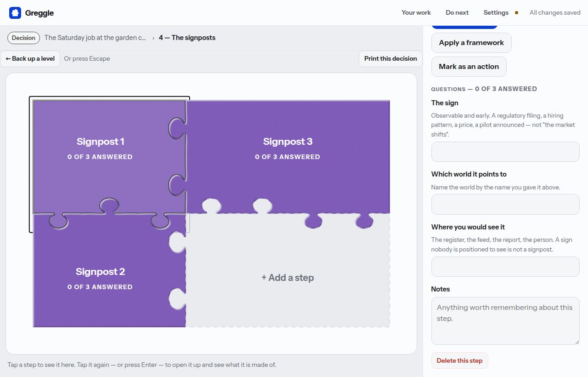The image size is (588, 377).
Task: Focus the Which world it points to field
Action: pos(505,204)
